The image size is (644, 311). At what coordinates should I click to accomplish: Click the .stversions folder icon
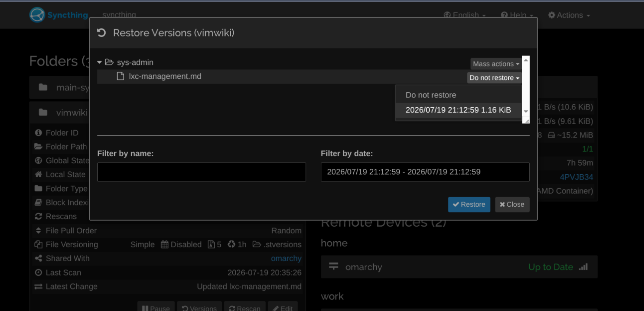pyautogui.click(x=257, y=244)
